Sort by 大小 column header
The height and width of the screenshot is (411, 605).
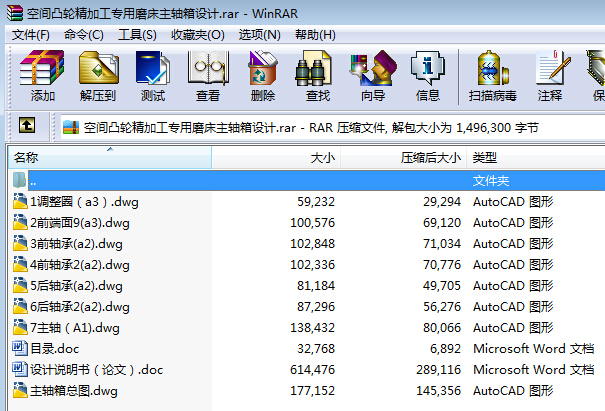pyautogui.click(x=276, y=157)
